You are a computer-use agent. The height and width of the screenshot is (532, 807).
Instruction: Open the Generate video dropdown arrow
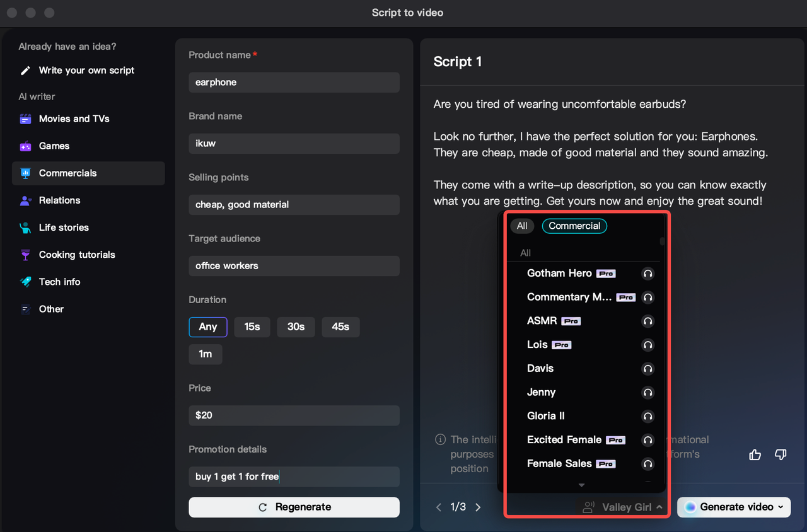click(781, 507)
